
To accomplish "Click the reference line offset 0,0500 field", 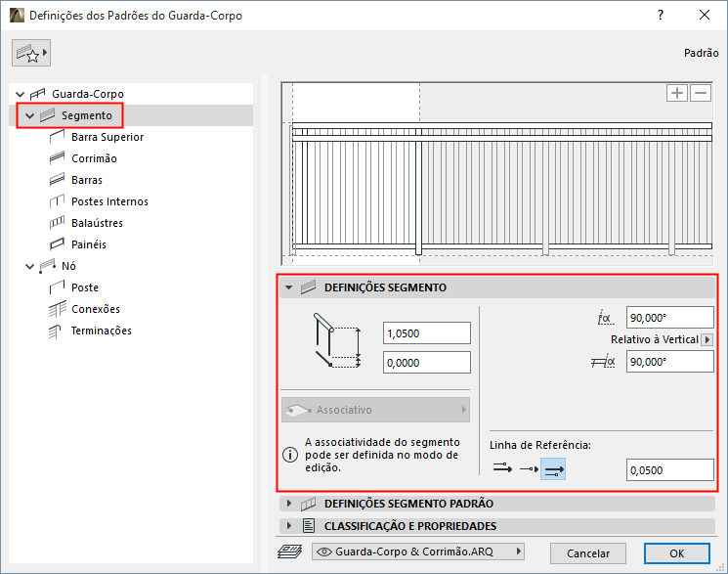I will [670, 470].
